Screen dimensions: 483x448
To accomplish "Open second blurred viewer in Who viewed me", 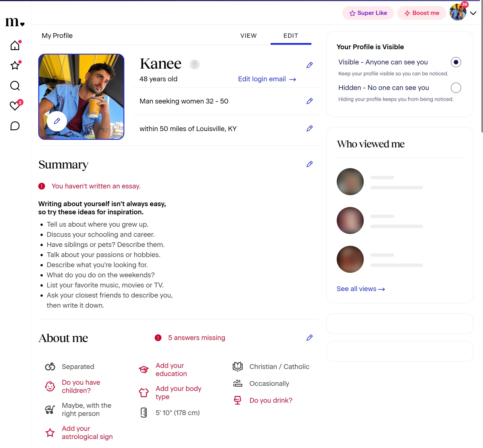I will 350,220.
